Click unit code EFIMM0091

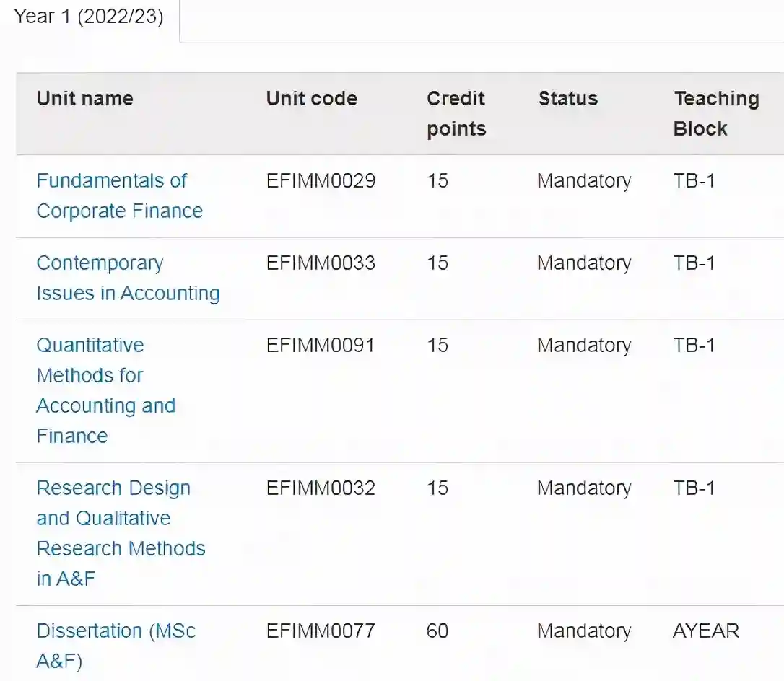click(321, 345)
